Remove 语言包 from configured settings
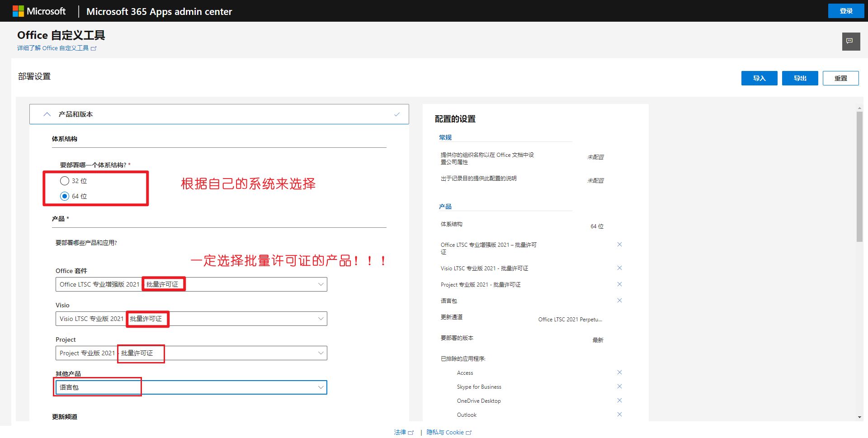Viewport: 868px width, 438px height. click(619, 301)
